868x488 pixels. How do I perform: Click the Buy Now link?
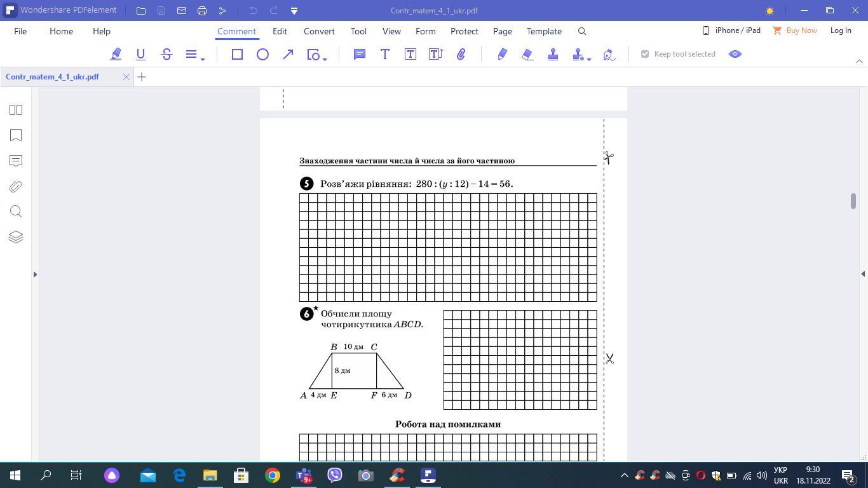pos(795,30)
